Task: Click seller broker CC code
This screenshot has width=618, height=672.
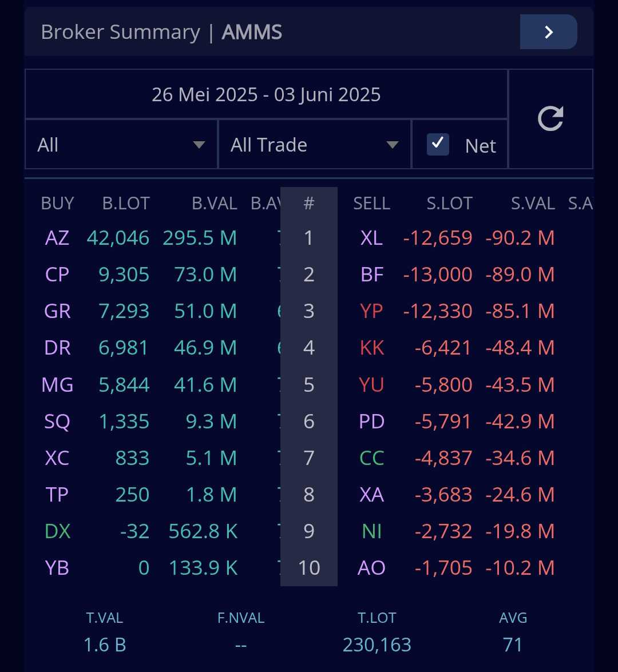Action: pyautogui.click(x=371, y=458)
